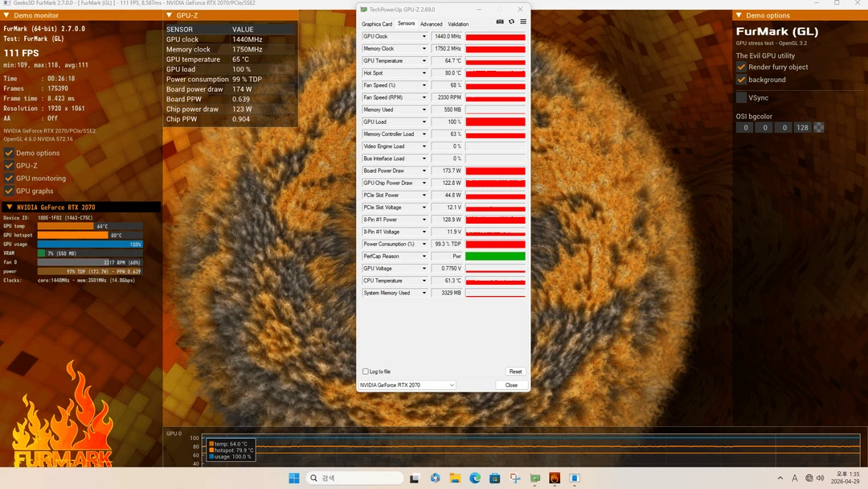
Task: Show hidden system tray icons
Action: click(x=780, y=478)
